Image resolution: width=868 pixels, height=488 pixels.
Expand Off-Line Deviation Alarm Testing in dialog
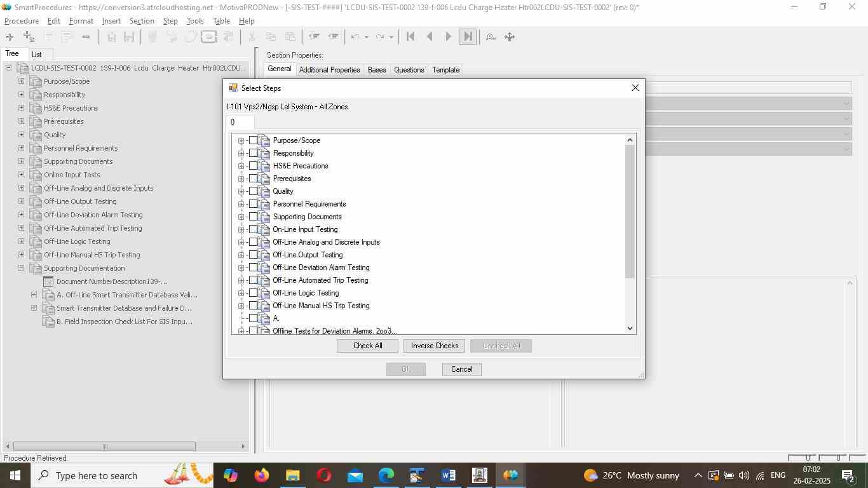[241, 268]
